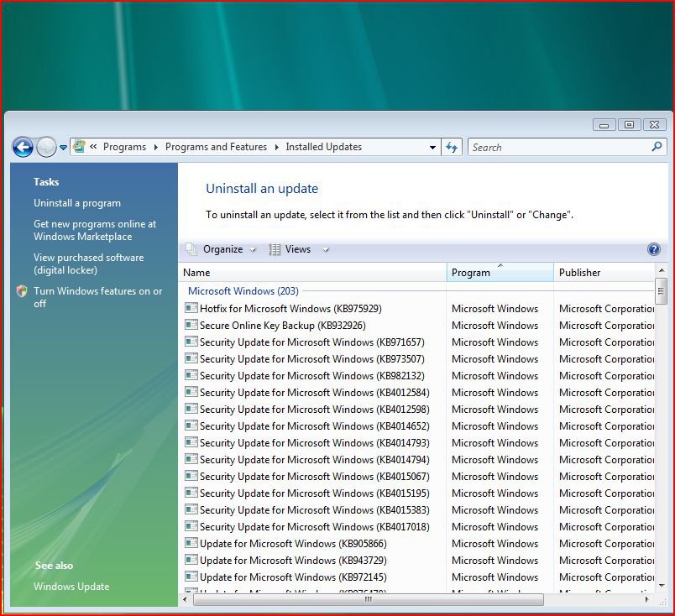Viewport: 675px width, 616px height.
Task: Select Security Update for Microsoft Windows (KB4015067)
Action: pyautogui.click(x=315, y=477)
